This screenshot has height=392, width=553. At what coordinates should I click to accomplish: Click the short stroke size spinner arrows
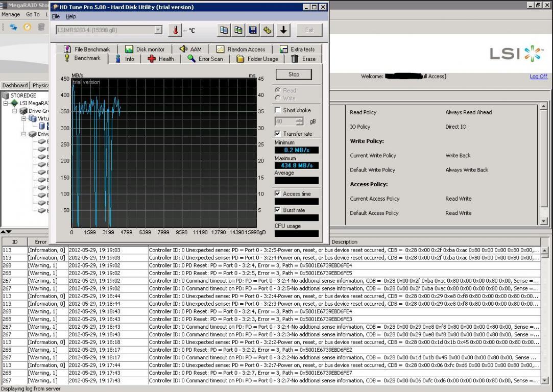(300, 121)
